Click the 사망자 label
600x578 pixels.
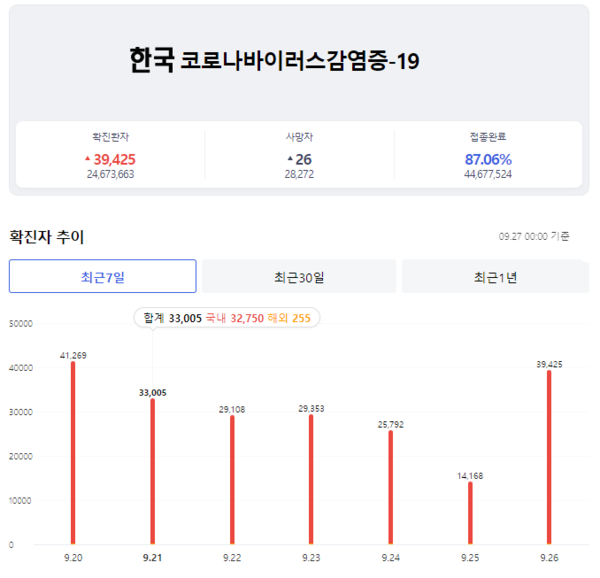[299, 137]
